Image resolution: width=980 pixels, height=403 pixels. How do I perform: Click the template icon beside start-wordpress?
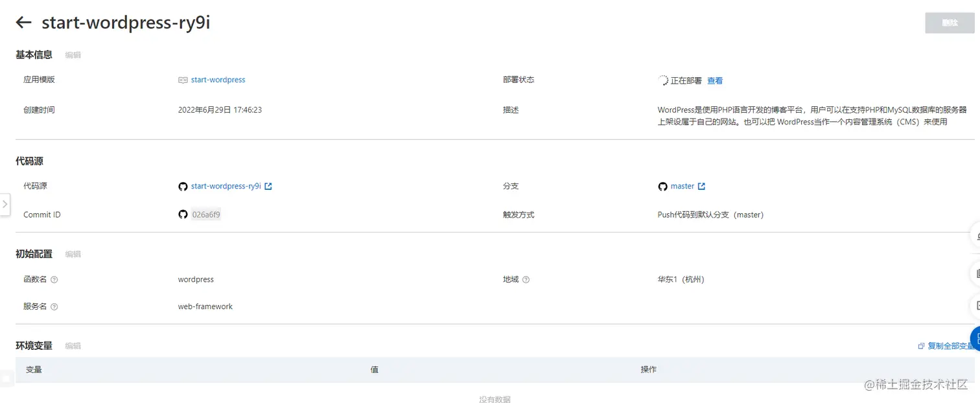tap(183, 80)
